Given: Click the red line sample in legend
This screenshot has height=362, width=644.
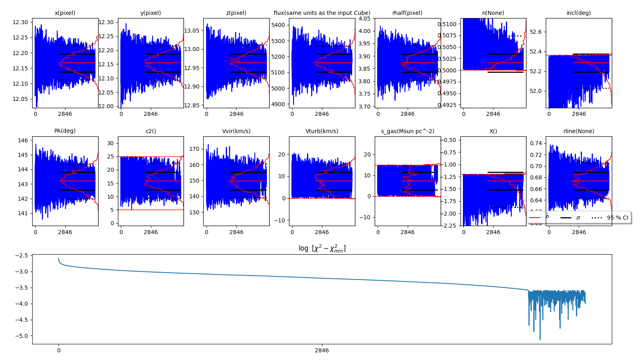Looking at the screenshot, I should tap(535, 218).
